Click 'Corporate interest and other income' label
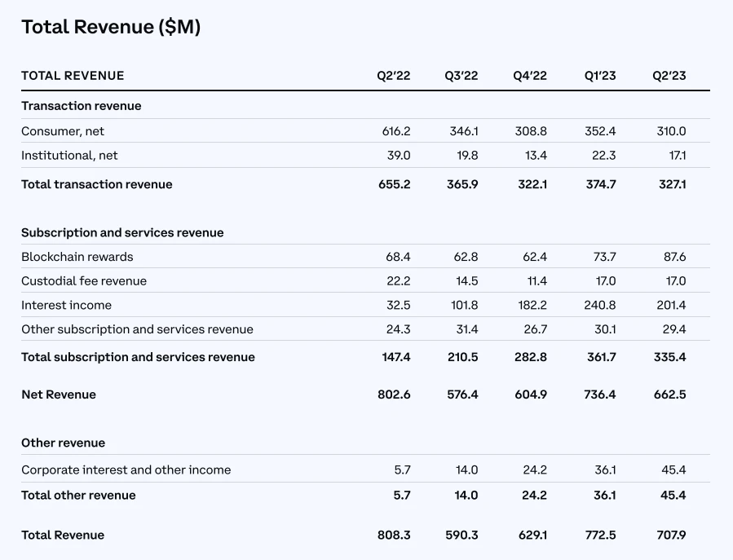Image resolution: width=733 pixels, height=560 pixels. (x=126, y=470)
